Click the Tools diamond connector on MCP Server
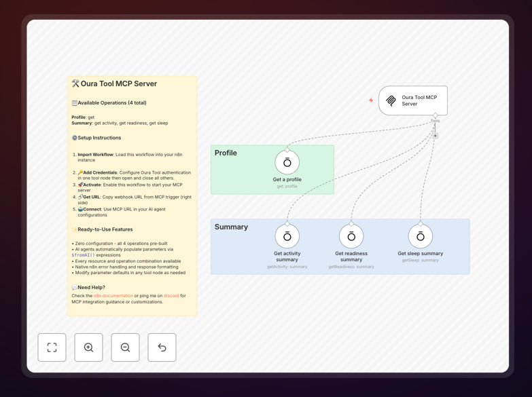The width and height of the screenshot is (532, 397). [436, 115]
